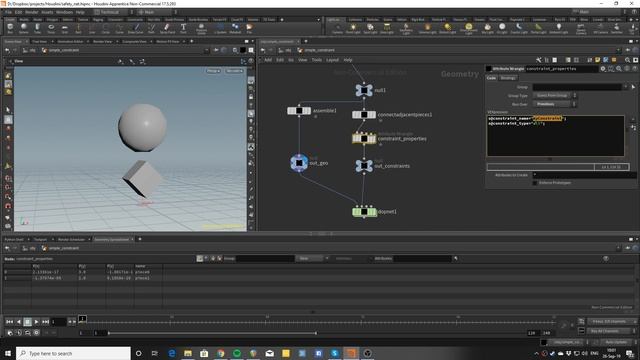Select the assemble1 node
Screen dimensions: 640x360
299,111
